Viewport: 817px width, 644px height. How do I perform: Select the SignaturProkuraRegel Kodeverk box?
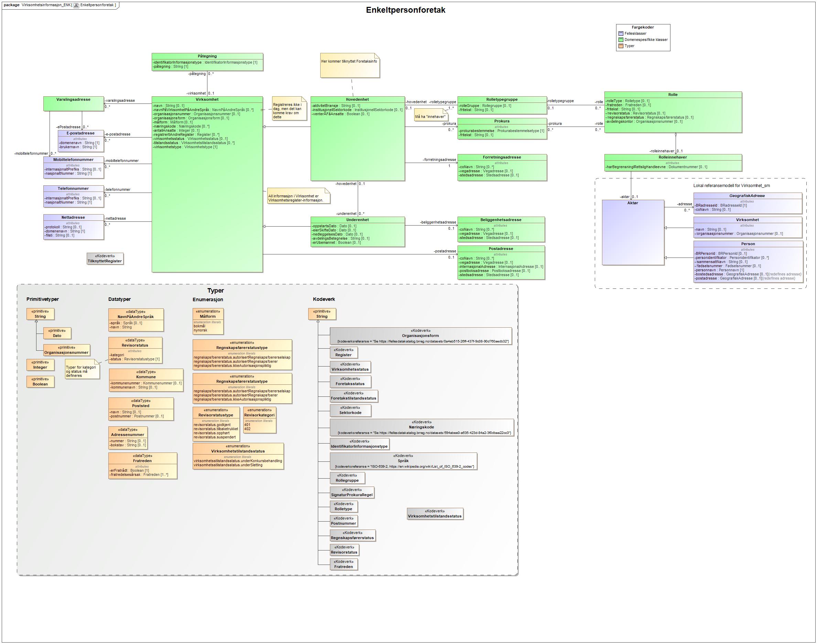352,492
